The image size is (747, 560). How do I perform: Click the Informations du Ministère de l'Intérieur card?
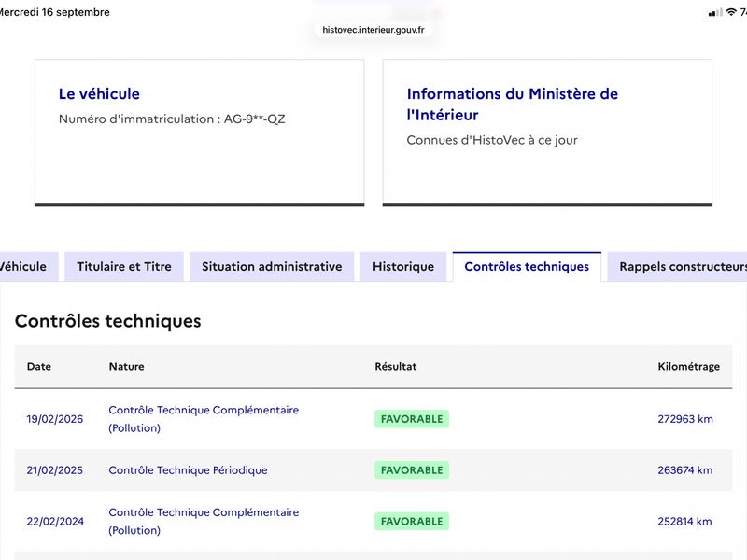pos(547,133)
